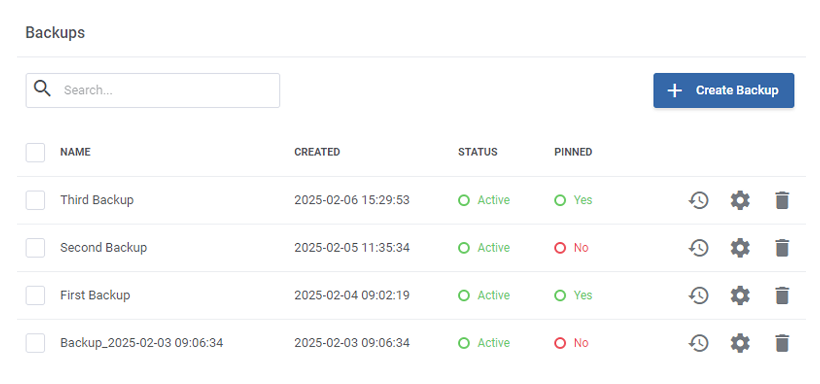Click created date 2025-02-05 11:35:34
820x384 pixels.
pyautogui.click(x=352, y=247)
